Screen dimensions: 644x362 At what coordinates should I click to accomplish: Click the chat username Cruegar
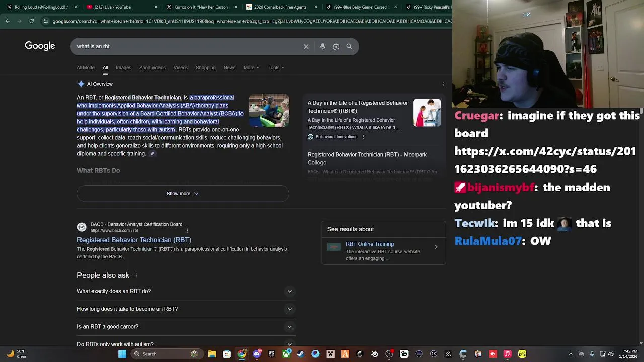coord(476,116)
